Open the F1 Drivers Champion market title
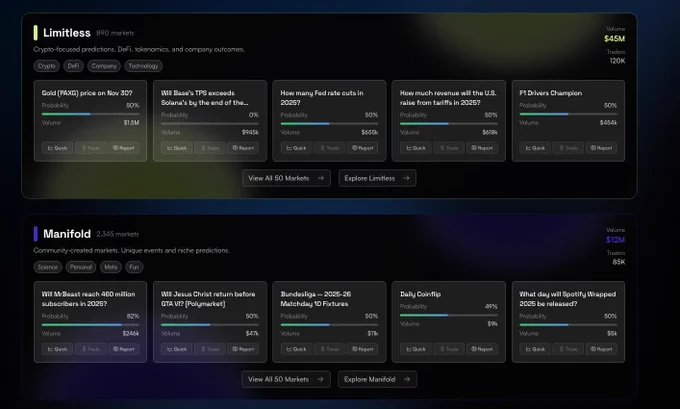680x409 pixels. coord(550,93)
